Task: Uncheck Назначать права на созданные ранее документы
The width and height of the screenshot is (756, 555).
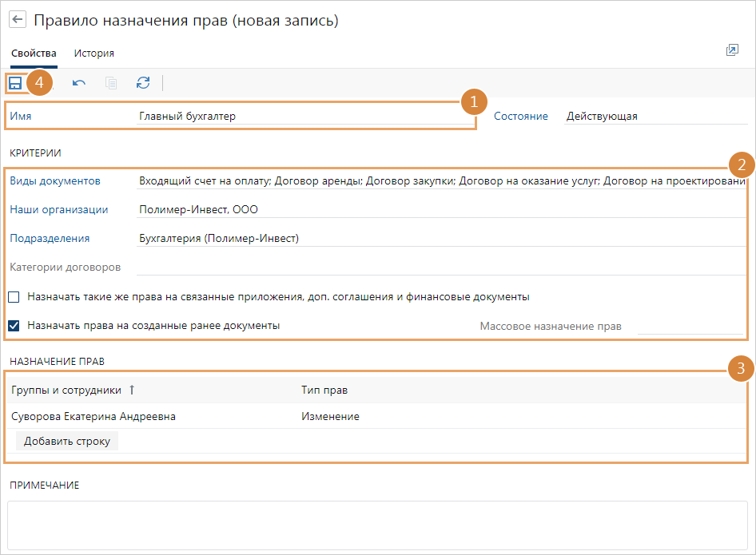Action: [14, 326]
